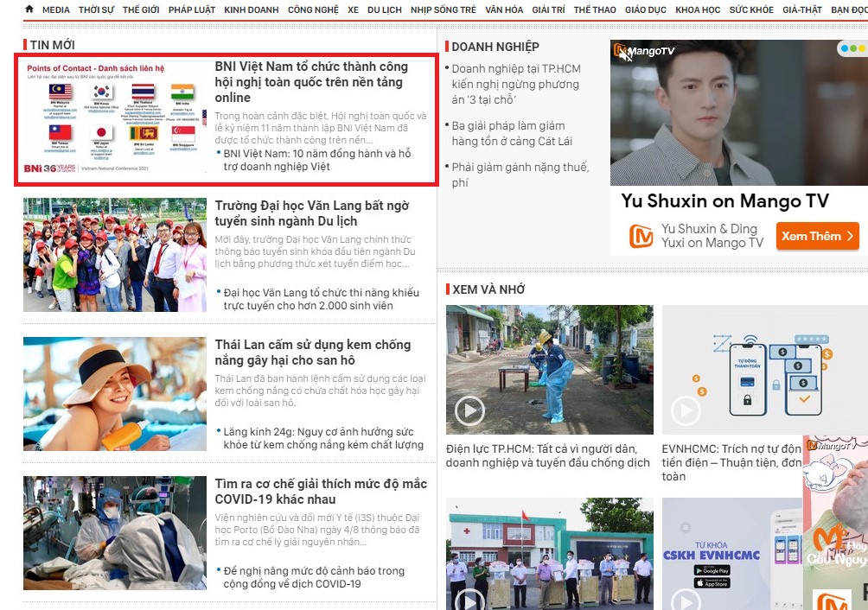
Task: Click the CSKH EVNHCMC video thumbnail
Action: (x=731, y=554)
